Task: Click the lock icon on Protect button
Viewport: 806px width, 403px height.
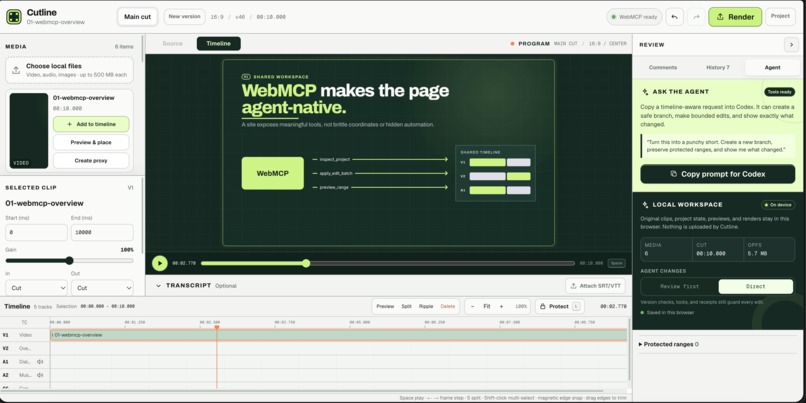Action: point(543,306)
